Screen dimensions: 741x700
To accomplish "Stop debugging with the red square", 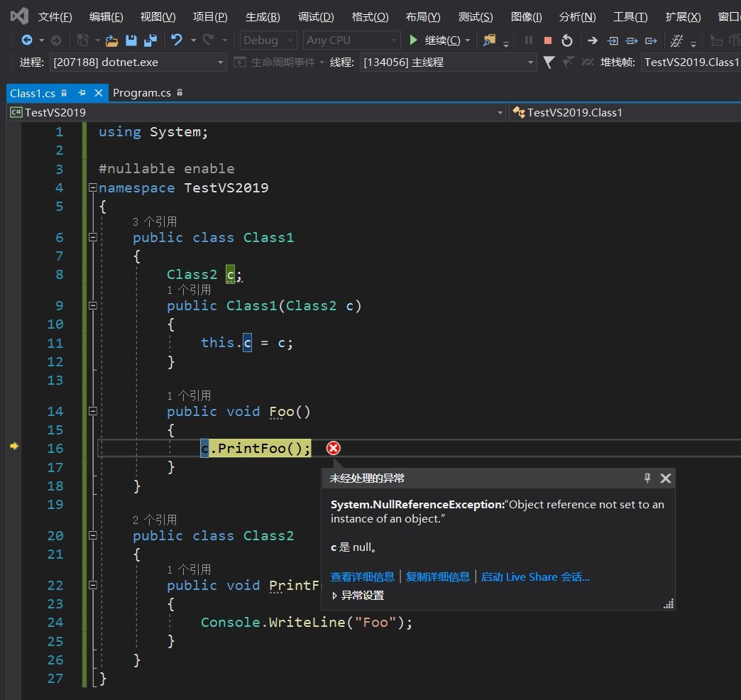I will (547, 40).
